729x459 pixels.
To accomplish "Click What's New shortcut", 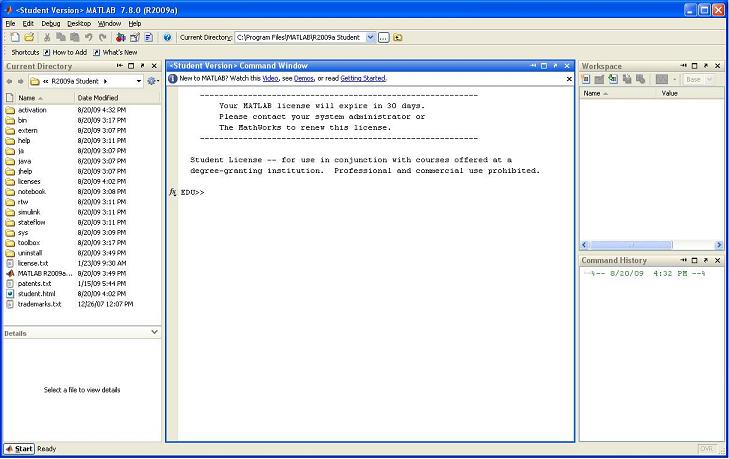I will (115, 53).
